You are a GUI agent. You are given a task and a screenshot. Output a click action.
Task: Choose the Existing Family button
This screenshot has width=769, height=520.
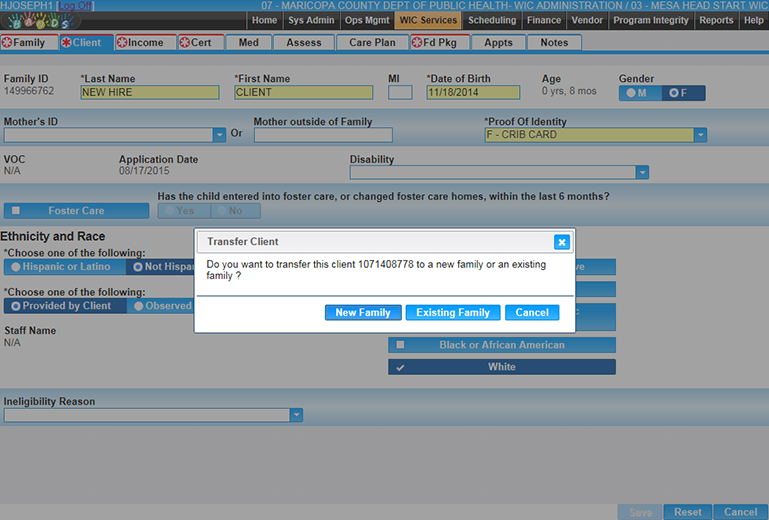[453, 313]
